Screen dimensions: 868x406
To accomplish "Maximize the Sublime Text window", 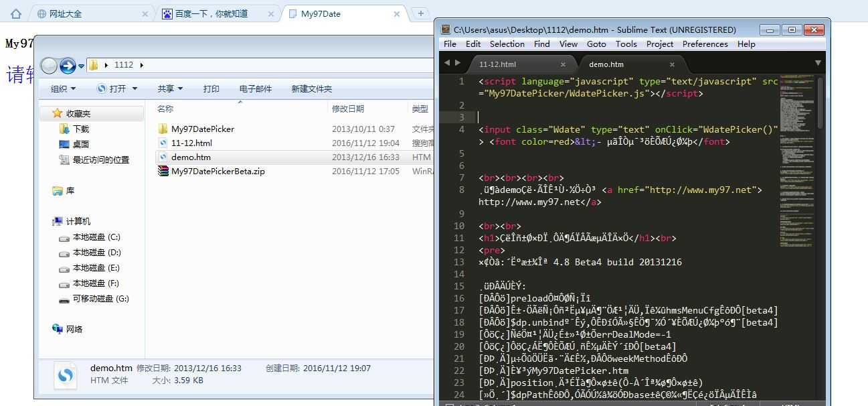I will click(792, 29).
